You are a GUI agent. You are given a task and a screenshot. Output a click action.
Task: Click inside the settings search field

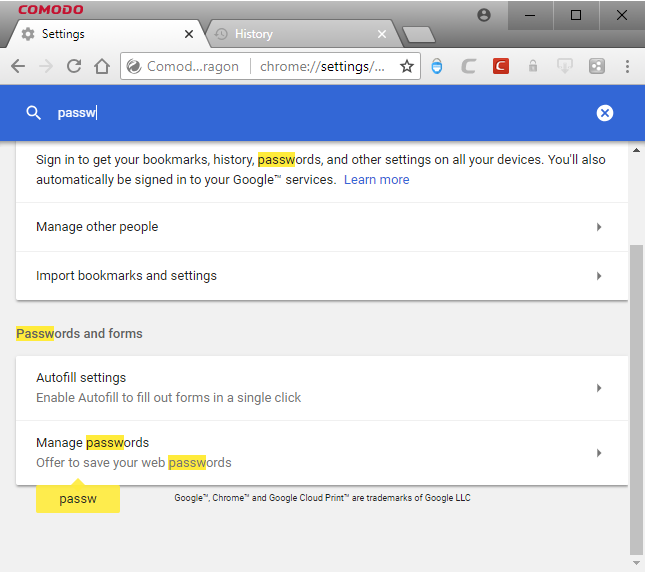coord(321,113)
